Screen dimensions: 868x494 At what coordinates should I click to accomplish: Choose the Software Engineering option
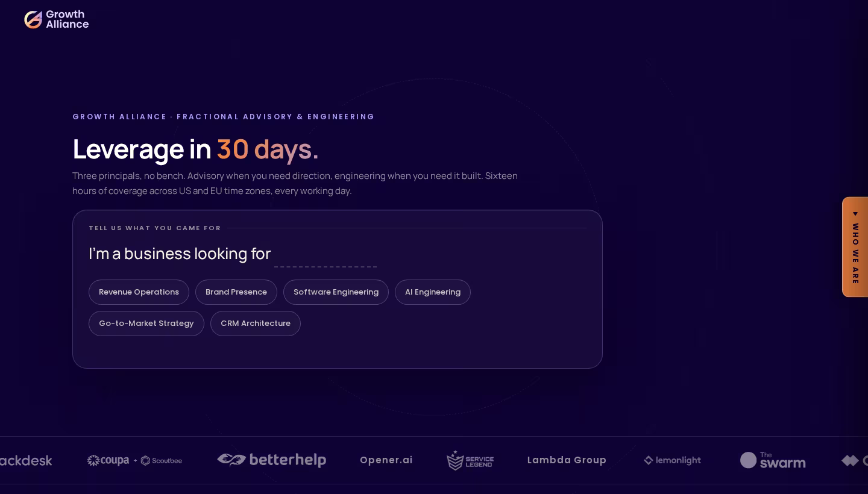336,292
